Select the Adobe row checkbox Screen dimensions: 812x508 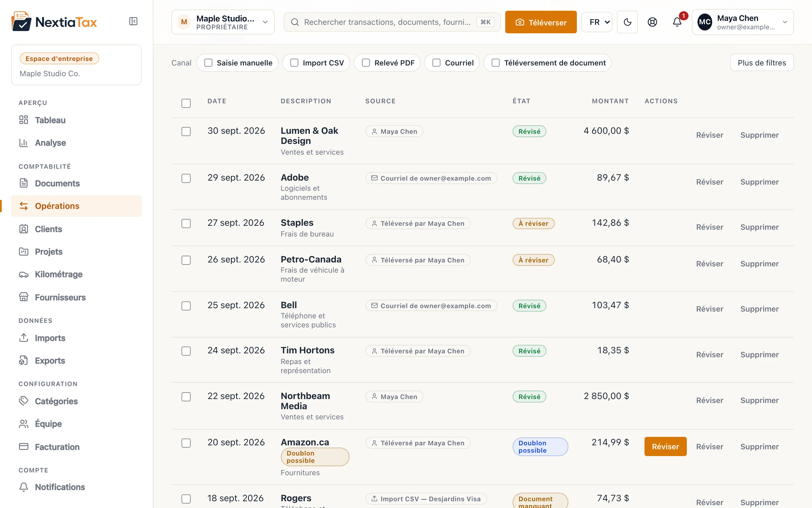pos(186,178)
